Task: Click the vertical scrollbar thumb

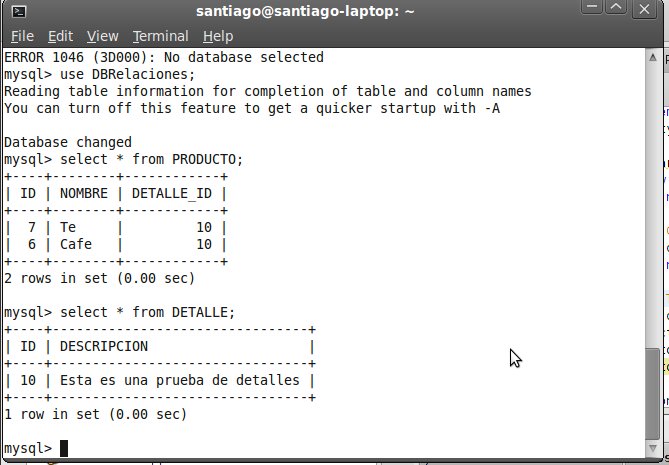Action: [x=653, y=394]
